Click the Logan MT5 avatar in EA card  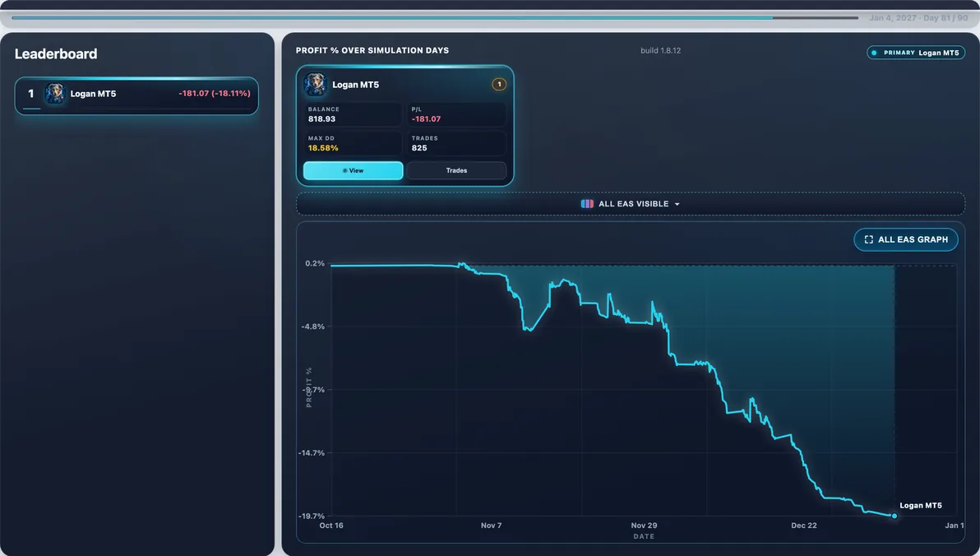(315, 85)
